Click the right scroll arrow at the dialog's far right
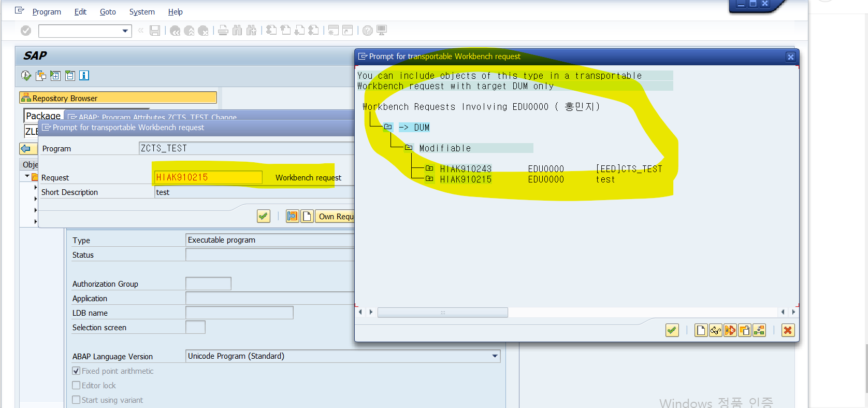The height and width of the screenshot is (408, 868). coord(793,312)
